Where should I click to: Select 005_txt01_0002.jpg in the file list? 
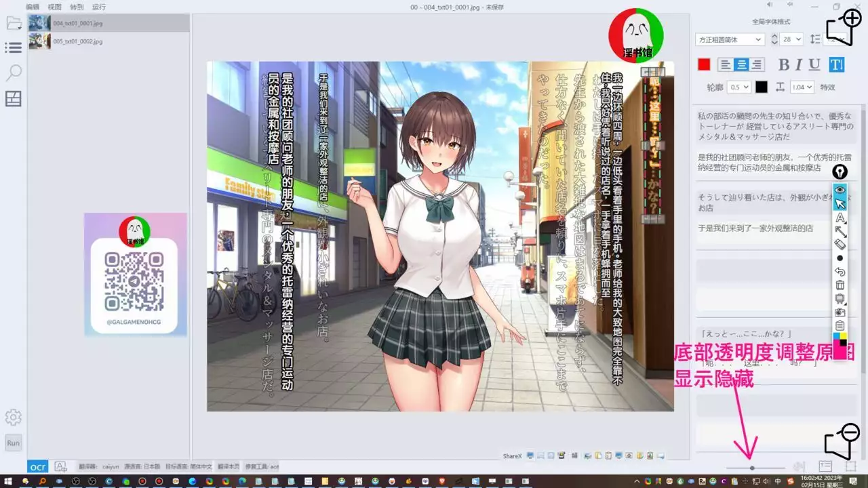tap(78, 41)
